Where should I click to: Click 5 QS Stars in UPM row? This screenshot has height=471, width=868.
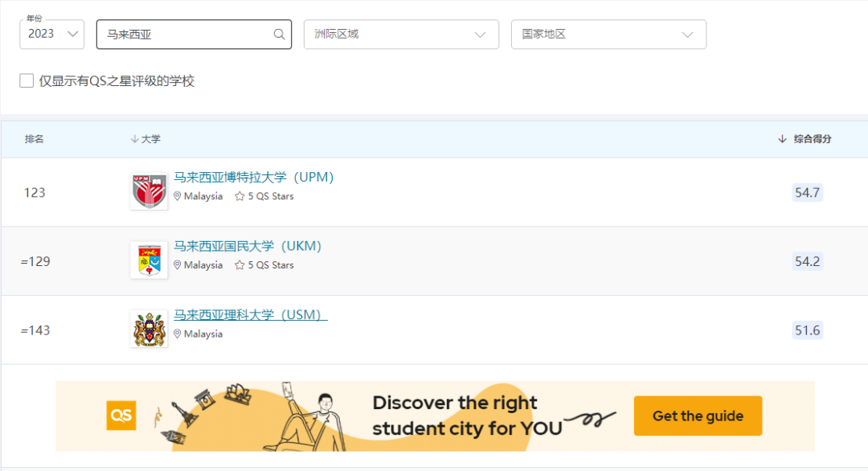pos(271,196)
